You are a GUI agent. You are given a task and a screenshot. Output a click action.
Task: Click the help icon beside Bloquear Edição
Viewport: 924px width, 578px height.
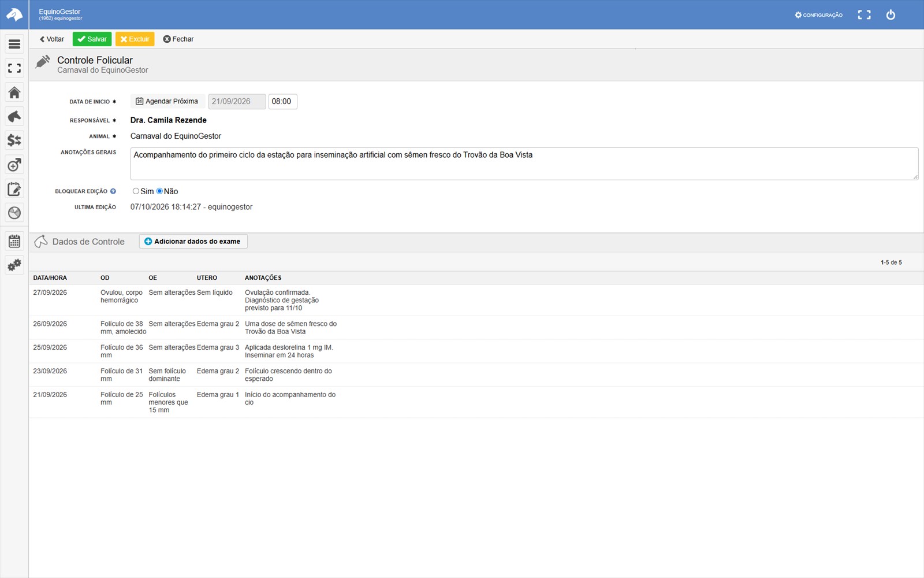113,191
